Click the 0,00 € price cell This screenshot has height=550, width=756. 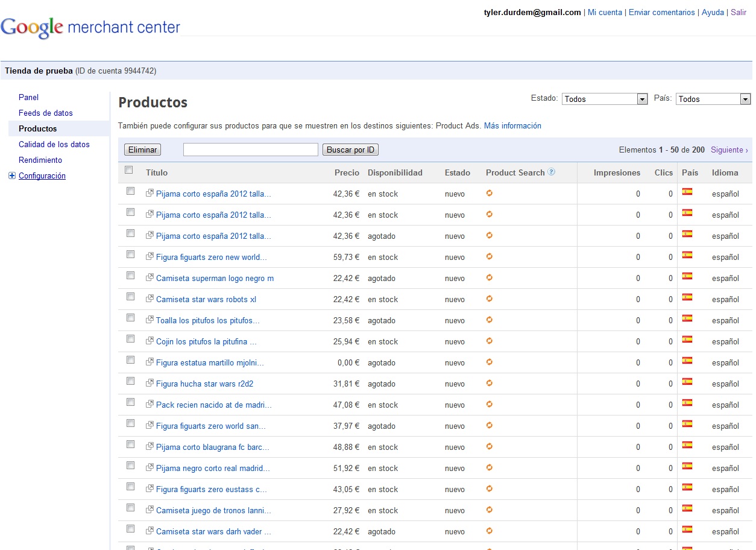pyautogui.click(x=348, y=362)
